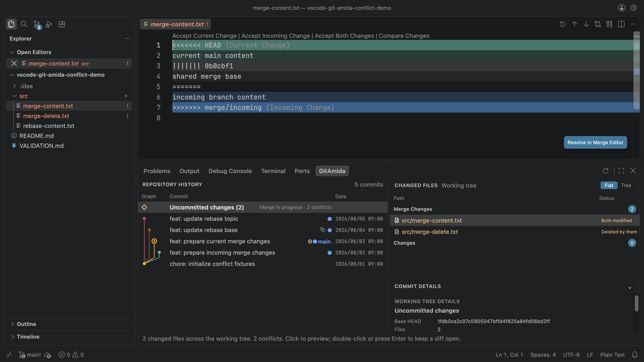
Task: Switch to the Output tab
Action: point(189,171)
